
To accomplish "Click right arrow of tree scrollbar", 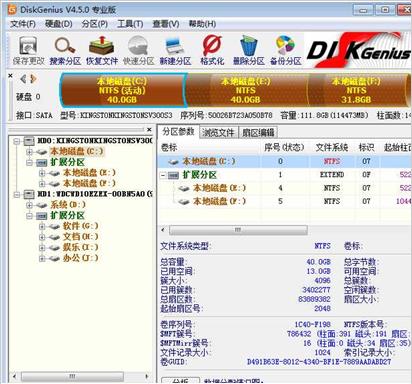I will (x=147, y=376).
